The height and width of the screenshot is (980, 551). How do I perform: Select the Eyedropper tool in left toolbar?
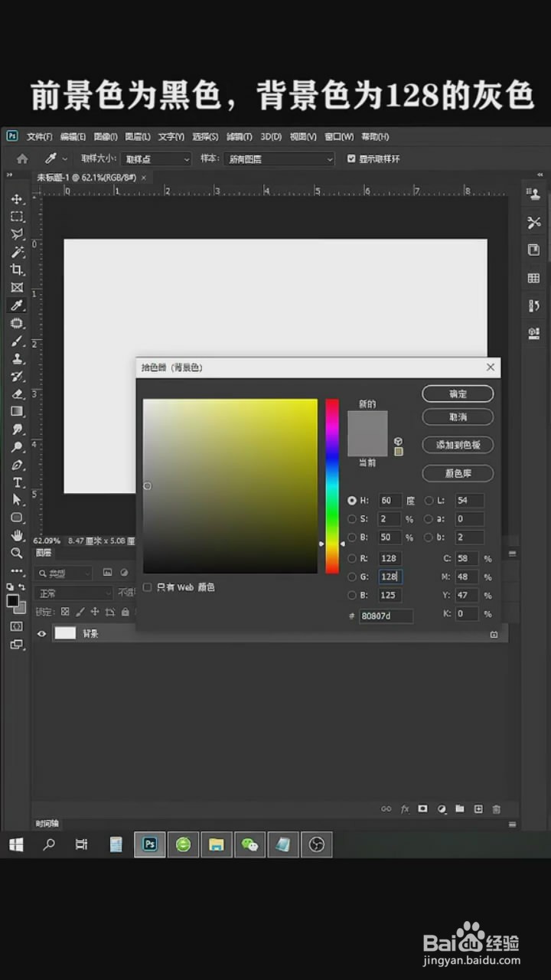pos(17,305)
